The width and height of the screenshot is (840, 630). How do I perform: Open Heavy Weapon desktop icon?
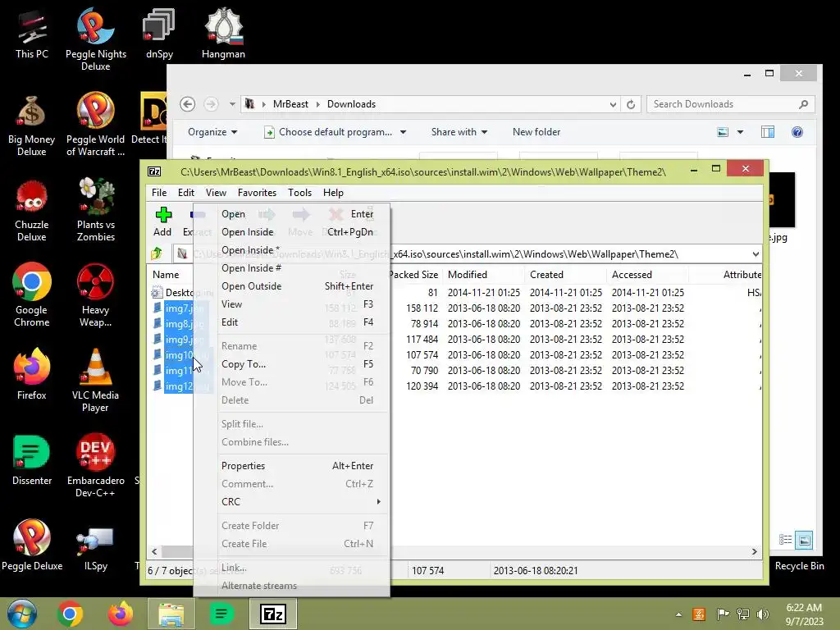95,294
